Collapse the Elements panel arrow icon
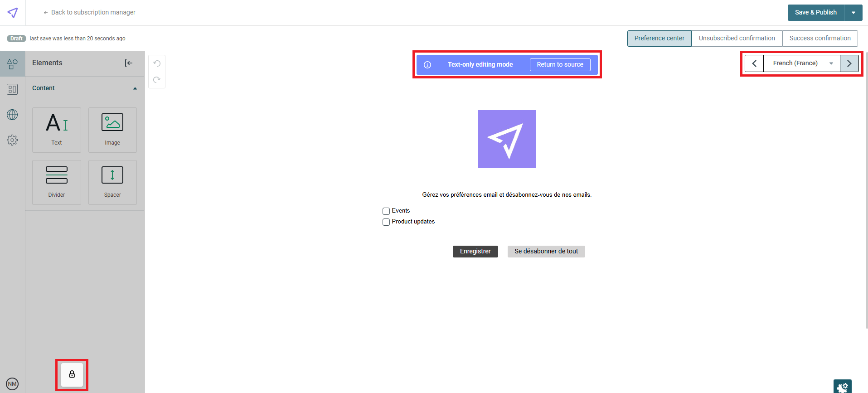 (129, 63)
